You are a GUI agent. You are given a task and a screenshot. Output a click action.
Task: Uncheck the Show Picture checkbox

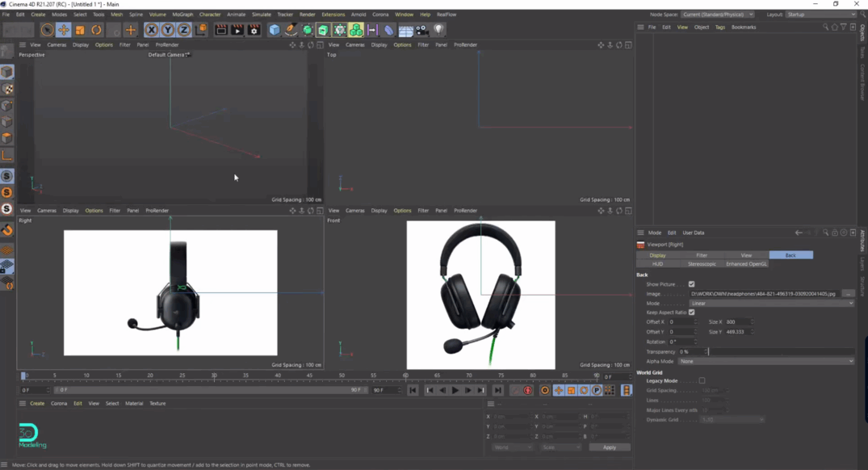(690, 284)
